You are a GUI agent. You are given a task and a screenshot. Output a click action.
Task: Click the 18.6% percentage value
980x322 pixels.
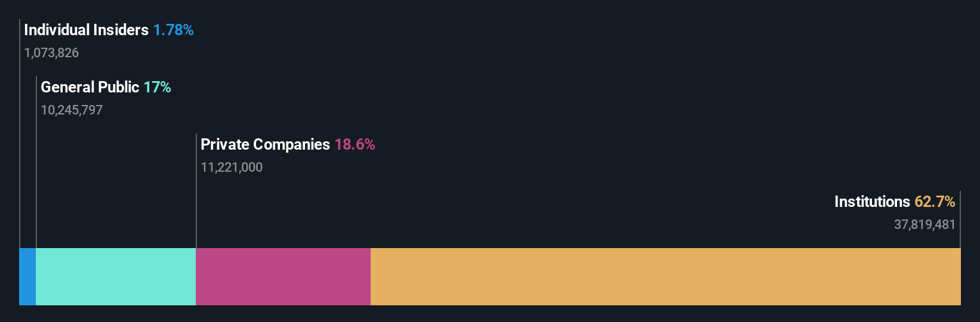[355, 144]
